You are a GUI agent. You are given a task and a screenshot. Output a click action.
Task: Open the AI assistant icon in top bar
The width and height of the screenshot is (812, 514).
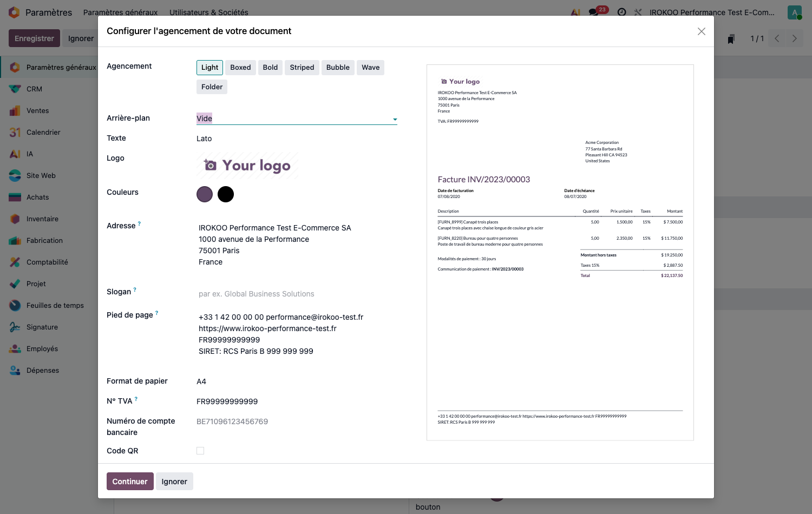(575, 12)
